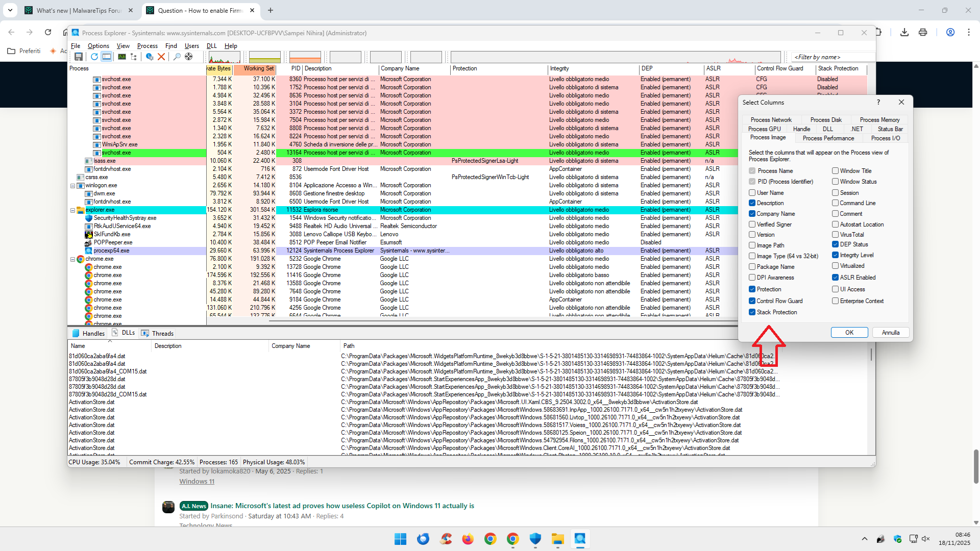Check the Command Line checkbox
Screen dimensions: 980x551
coord(836,203)
